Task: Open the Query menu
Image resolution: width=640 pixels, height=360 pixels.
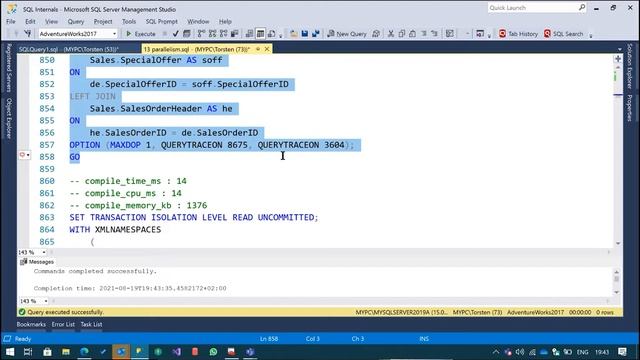Action: [76, 21]
